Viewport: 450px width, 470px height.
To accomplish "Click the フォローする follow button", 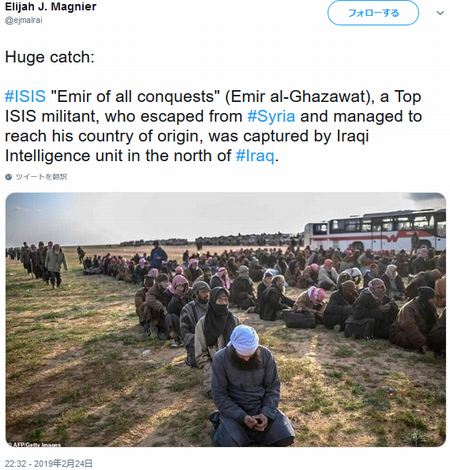I will coord(373,13).
